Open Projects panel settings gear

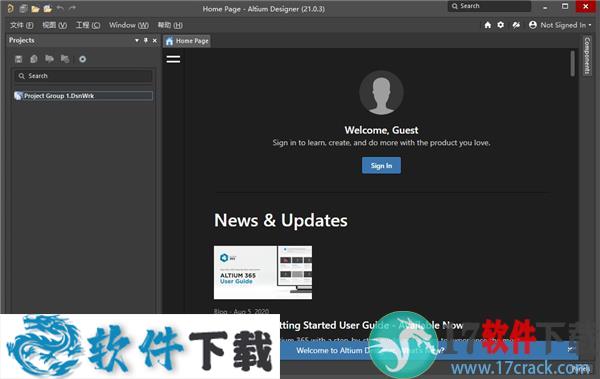pyautogui.click(x=82, y=59)
